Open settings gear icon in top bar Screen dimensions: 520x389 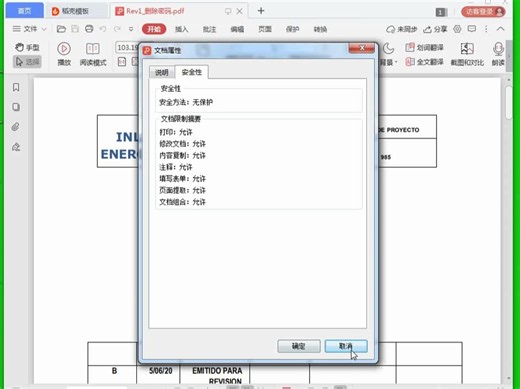coord(457,29)
